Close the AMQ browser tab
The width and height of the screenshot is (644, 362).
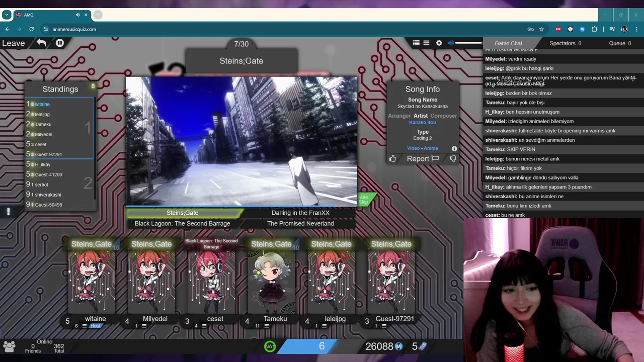tap(86, 15)
